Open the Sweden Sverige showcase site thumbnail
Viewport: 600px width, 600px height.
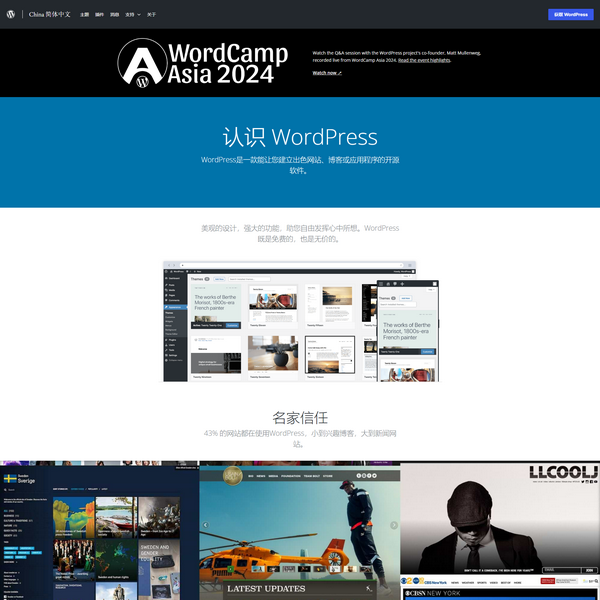pyautogui.click(x=99, y=530)
